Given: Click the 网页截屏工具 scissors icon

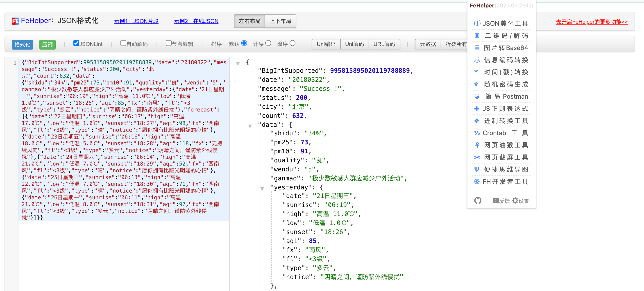Looking at the screenshot, I should tap(477, 157).
